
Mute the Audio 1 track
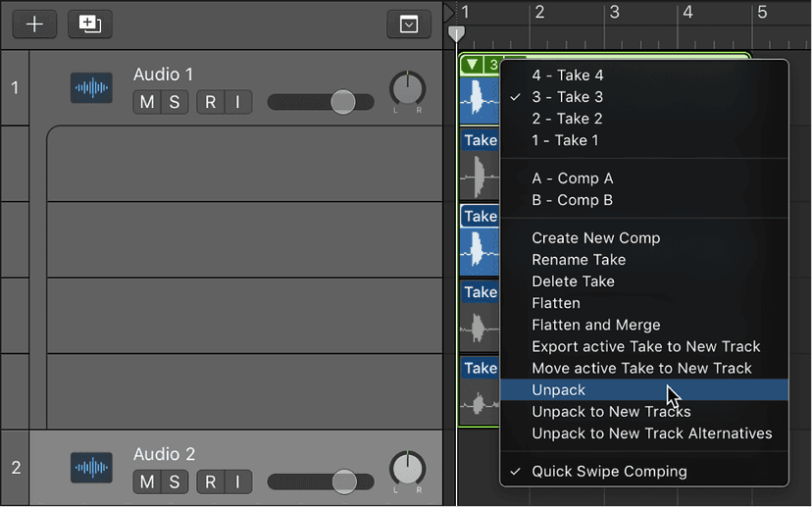(147, 102)
